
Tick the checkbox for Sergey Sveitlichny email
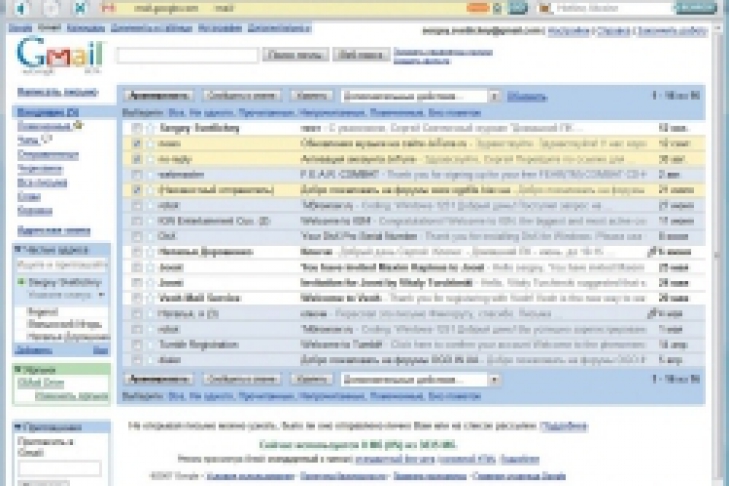coord(137,129)
